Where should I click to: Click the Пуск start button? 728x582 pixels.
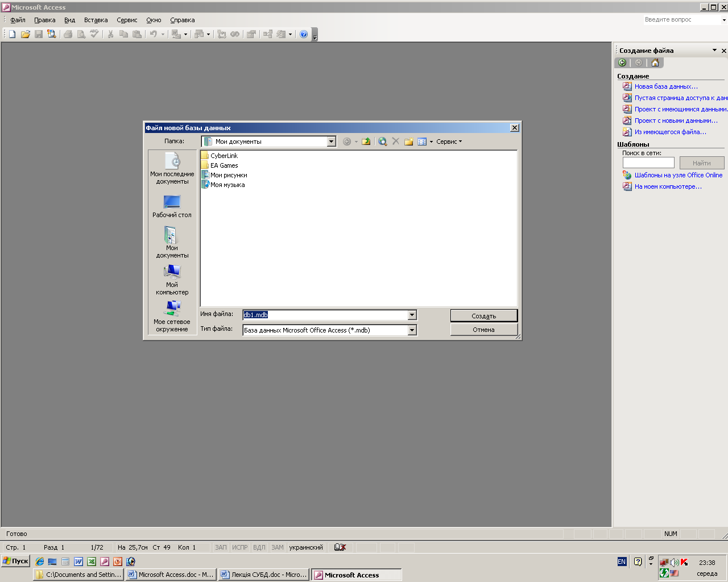(15, 561)
